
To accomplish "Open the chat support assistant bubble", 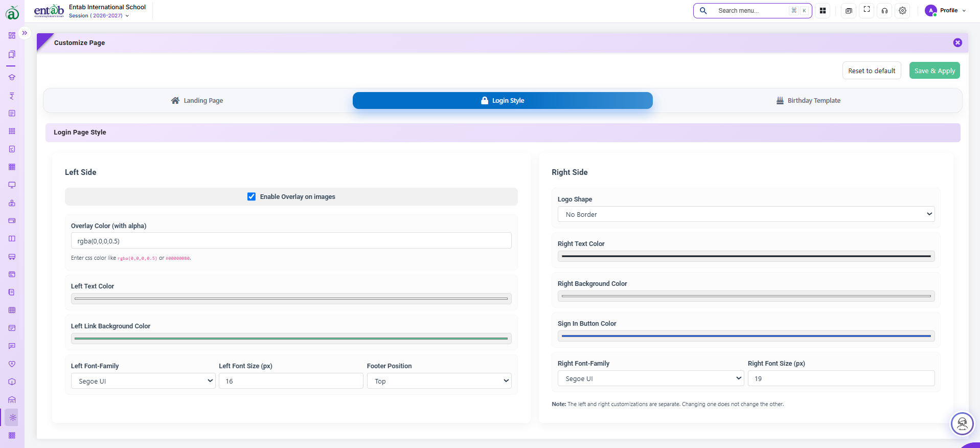I will pos(962,423).
